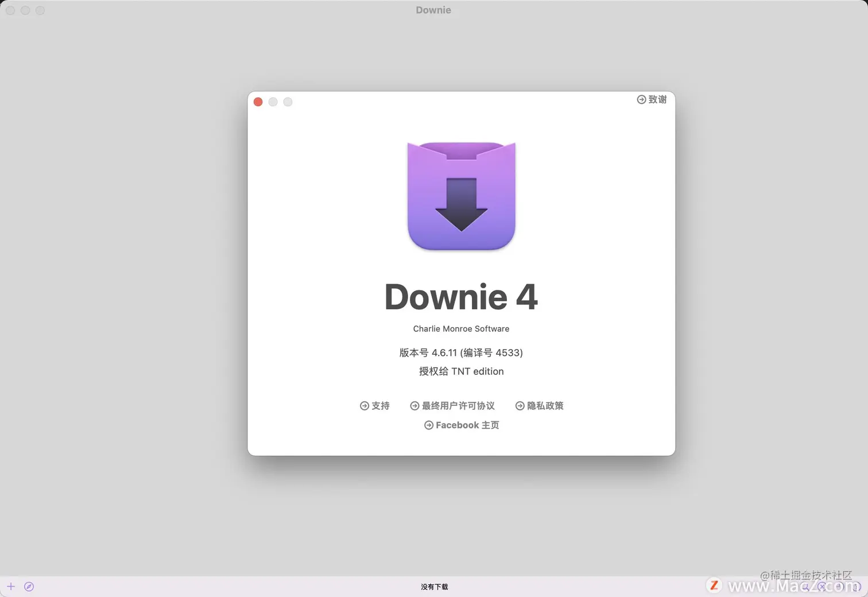Open the 最终用户许可协议 license agreement link
The width and height of the screenshot is (868, 597).
[x=452, y=405]
